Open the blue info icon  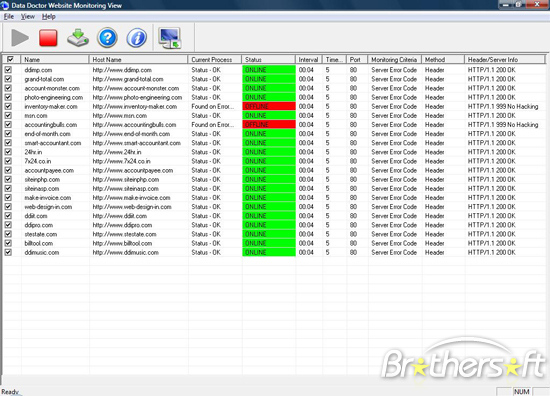pos(136,38)
